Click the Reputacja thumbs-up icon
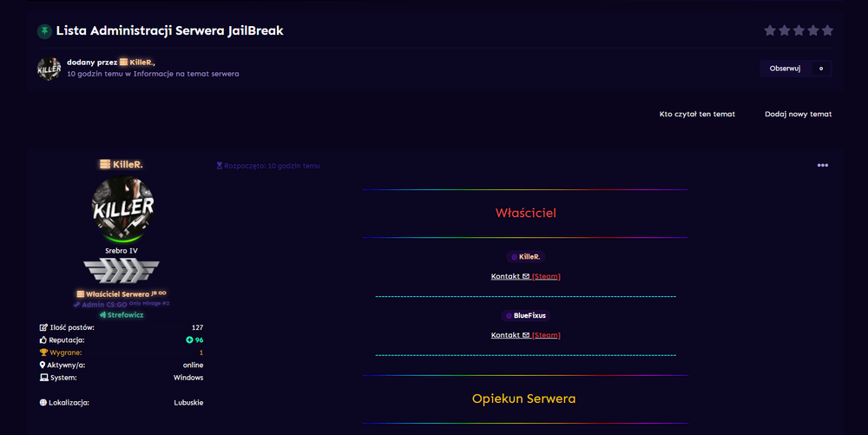This screenshot has width=868, height=435. (x=43, y=339)
